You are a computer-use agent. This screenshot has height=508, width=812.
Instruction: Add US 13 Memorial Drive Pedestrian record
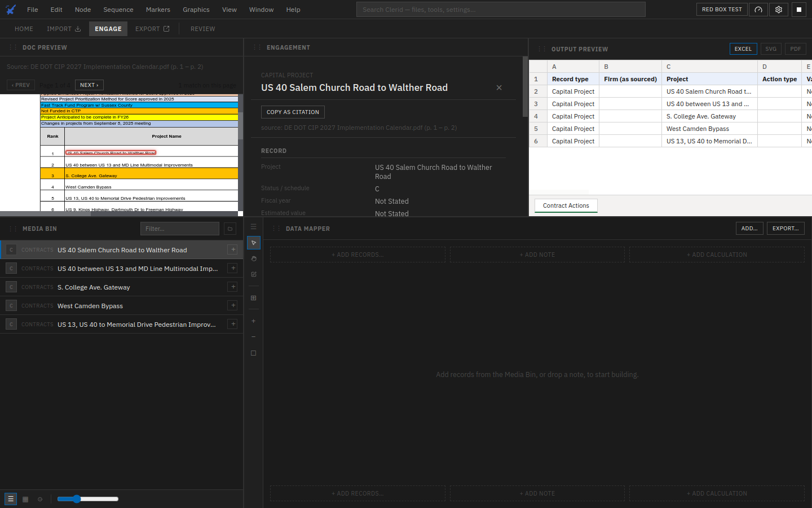(233, 324)
